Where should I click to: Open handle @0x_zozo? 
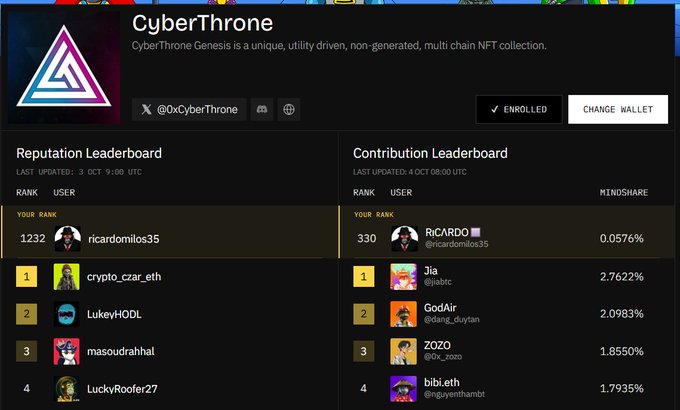(443, 357)
